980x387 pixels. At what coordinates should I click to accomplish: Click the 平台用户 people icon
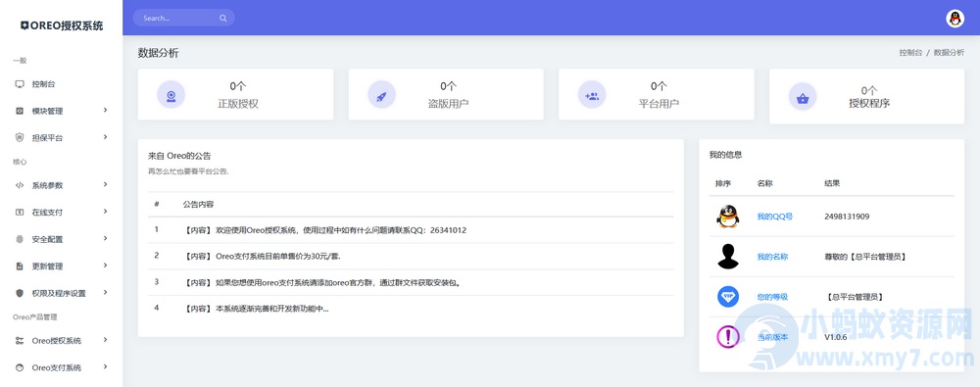click(x=591, y=95)
